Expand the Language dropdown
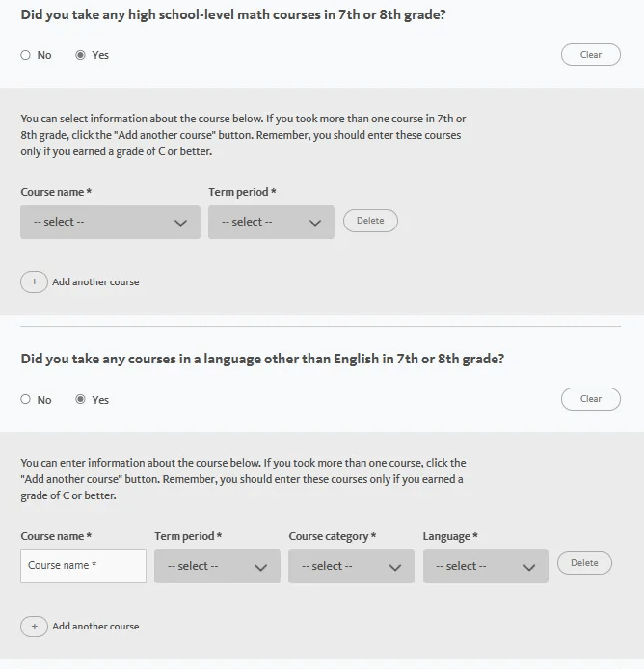 [485, 567]
